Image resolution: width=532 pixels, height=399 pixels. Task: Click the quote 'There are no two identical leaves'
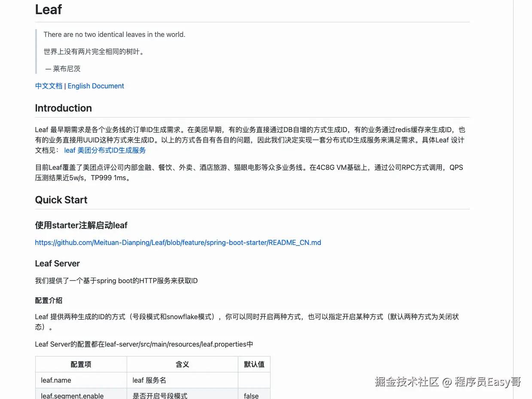pyautogui.click(x=115, y=34)
